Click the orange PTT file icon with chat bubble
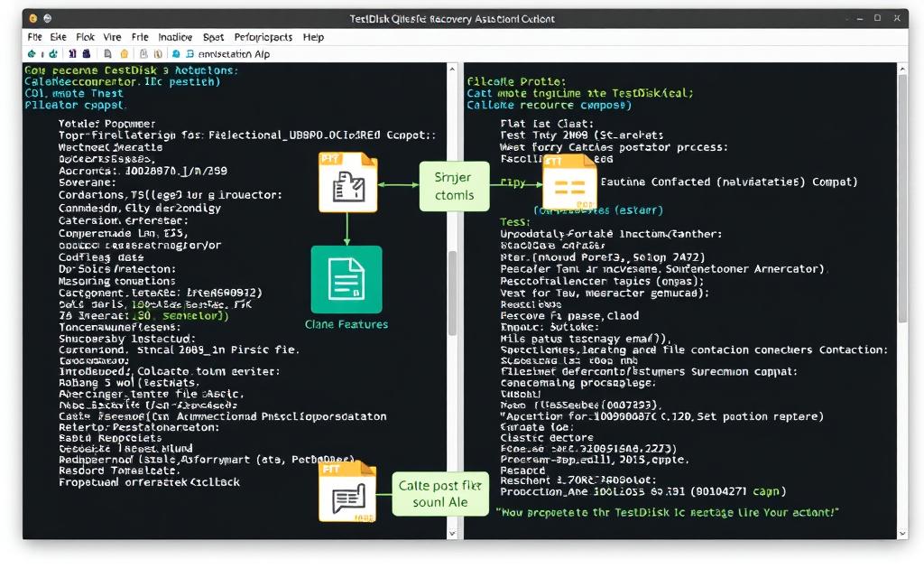Image resolution: width=924 pixels, height=578 pixels. tap(347, 492)
